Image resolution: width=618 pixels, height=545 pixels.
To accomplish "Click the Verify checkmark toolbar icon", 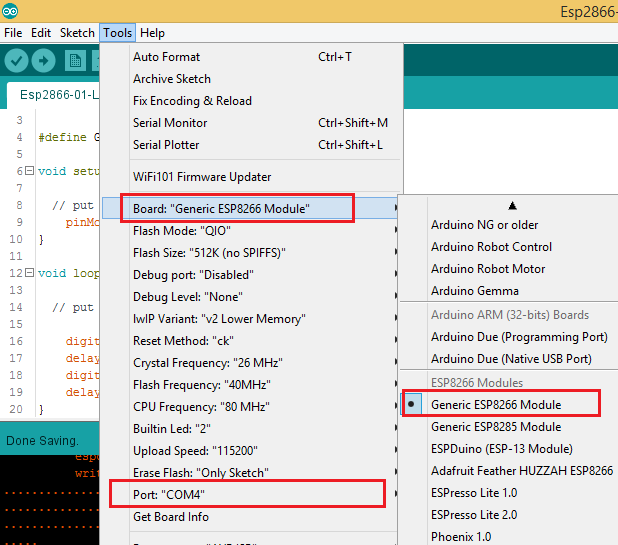I will (16, 61).
